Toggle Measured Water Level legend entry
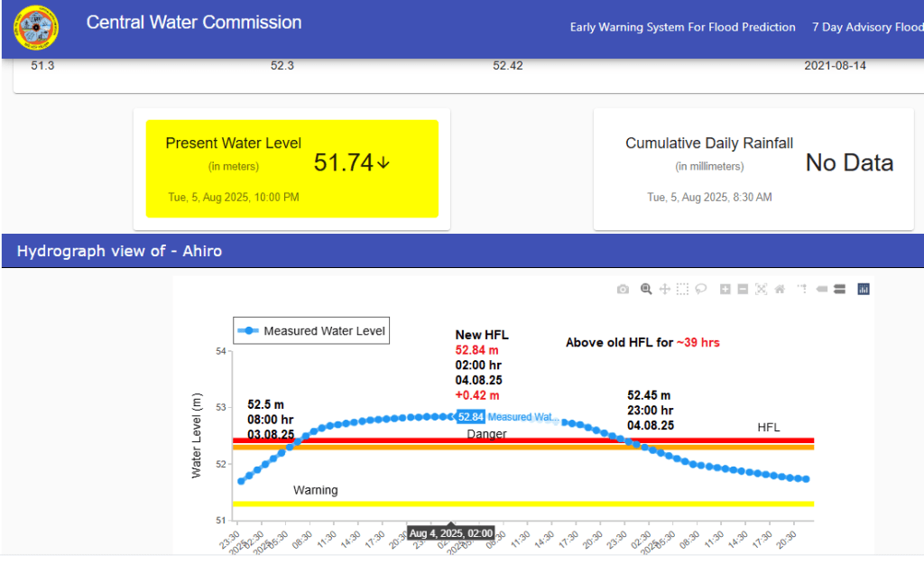924x583 pixels. [311, 331]
